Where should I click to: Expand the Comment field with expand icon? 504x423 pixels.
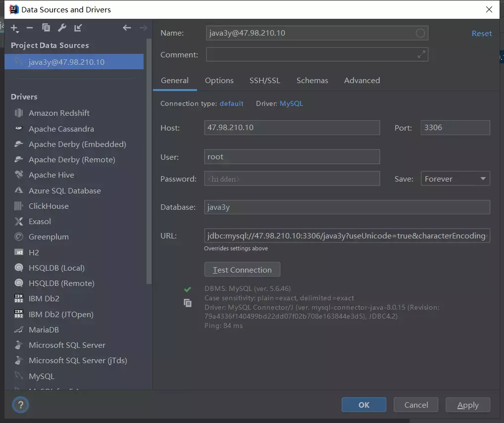click(x=421, y=55)
